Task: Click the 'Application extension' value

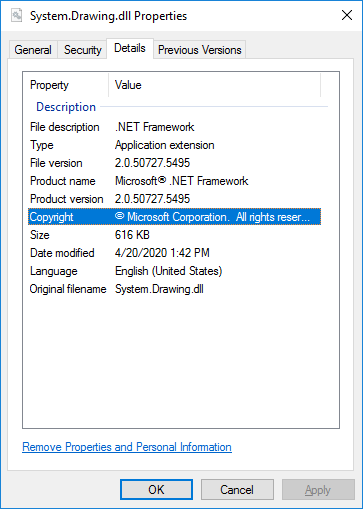Action: (165, 145)
